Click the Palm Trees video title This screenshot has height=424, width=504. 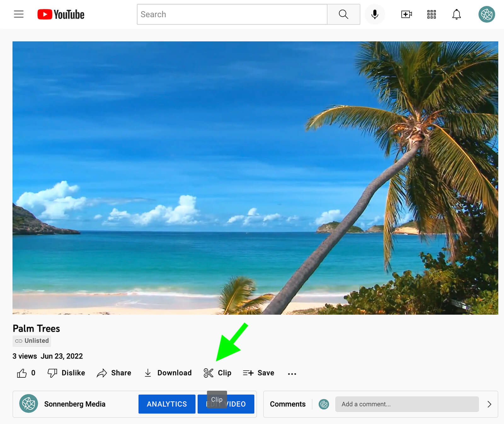(x=36, y=329)
